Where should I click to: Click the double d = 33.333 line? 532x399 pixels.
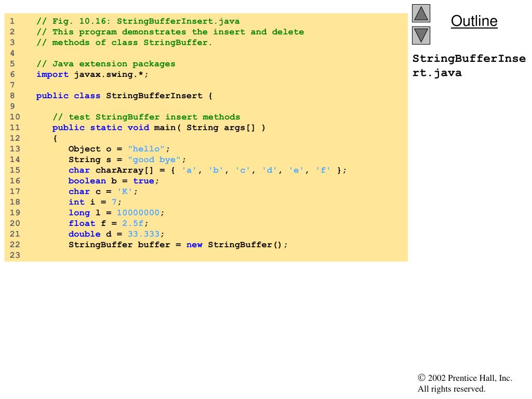(x=116, y=234)
